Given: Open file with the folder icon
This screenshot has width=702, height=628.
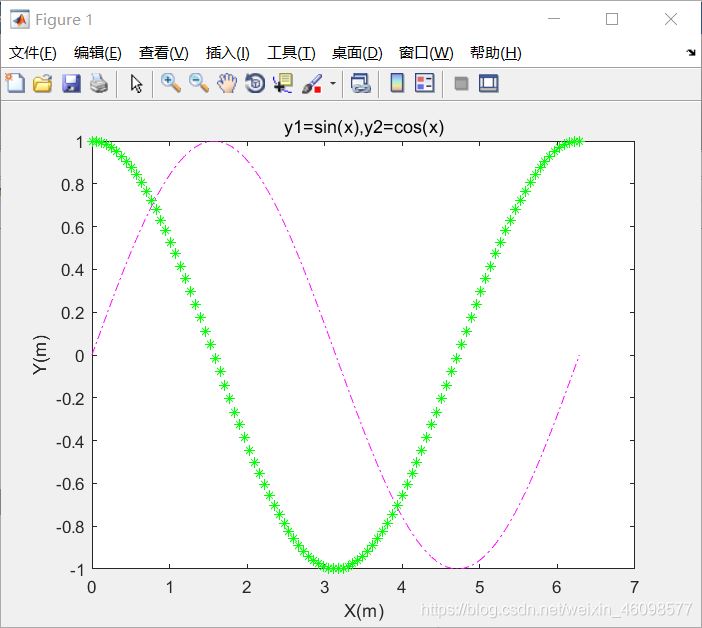Looking at the screenshot, I should (x=43, y=84).
